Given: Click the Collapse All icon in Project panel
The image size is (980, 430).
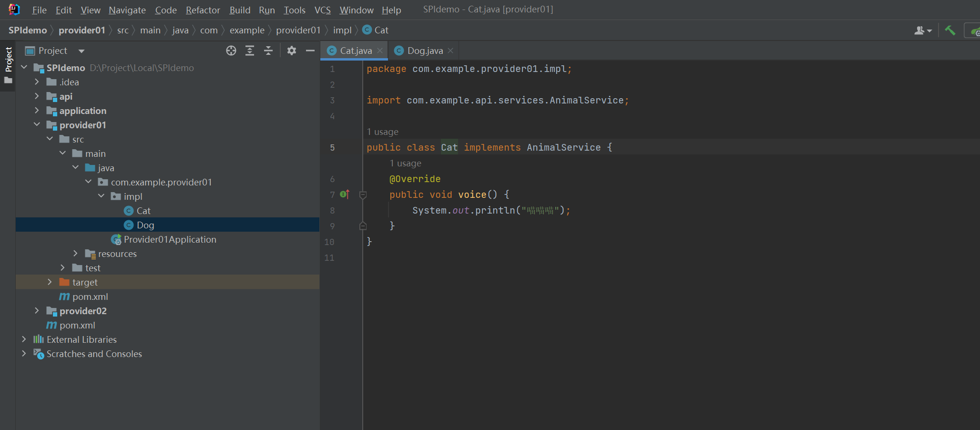Looking at the screenshot, I should point(268,51).
